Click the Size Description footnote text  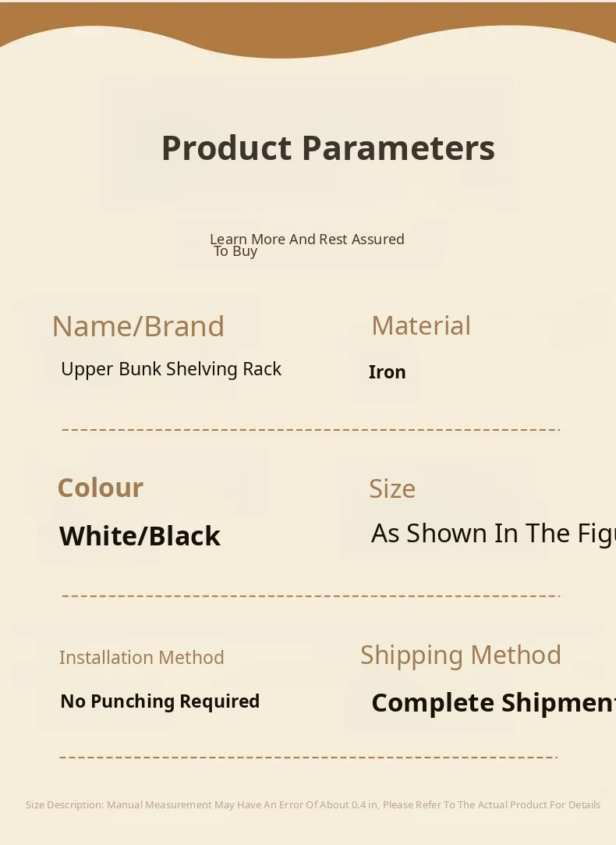pos(313,804)
